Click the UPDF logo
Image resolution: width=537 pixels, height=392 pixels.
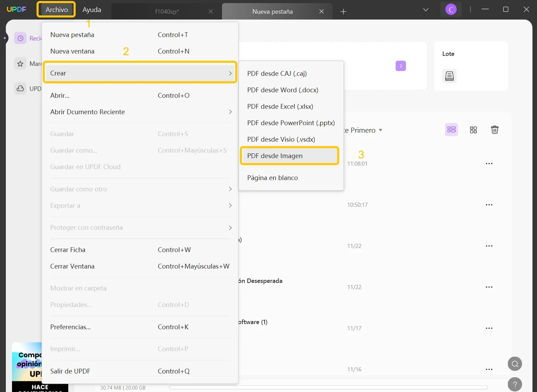[16, 9]
